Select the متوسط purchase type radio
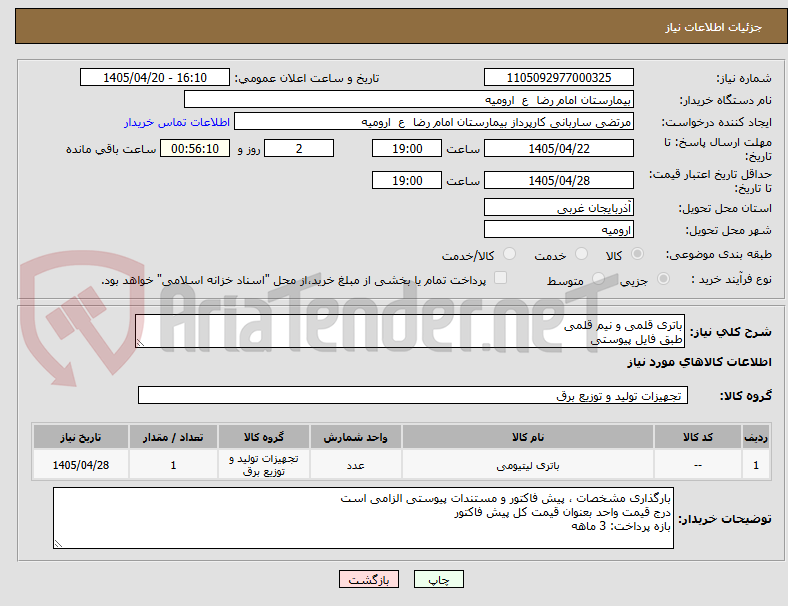 (598, 278)
